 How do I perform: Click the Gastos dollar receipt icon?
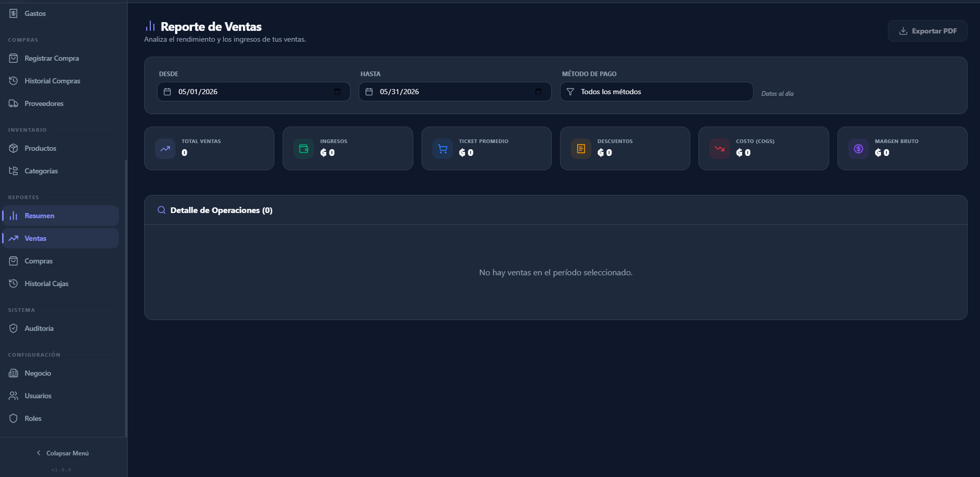pyautogui.click(x=13, y=13)
